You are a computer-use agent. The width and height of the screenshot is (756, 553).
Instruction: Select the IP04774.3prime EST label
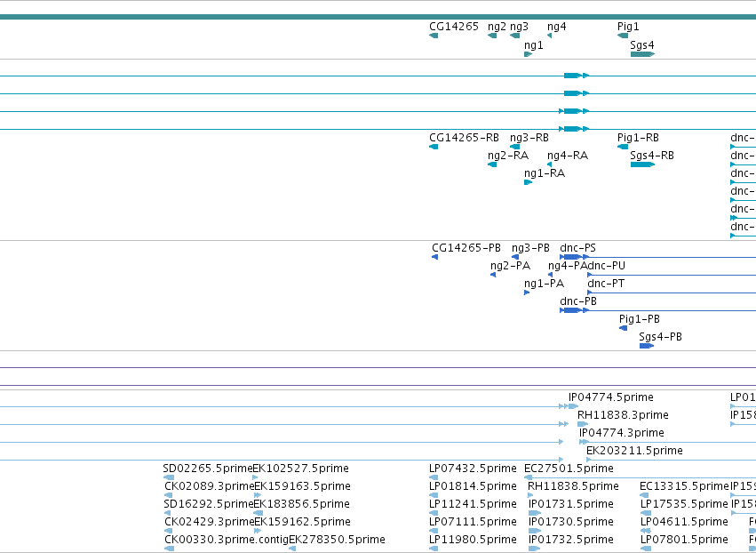click(622, 433)
